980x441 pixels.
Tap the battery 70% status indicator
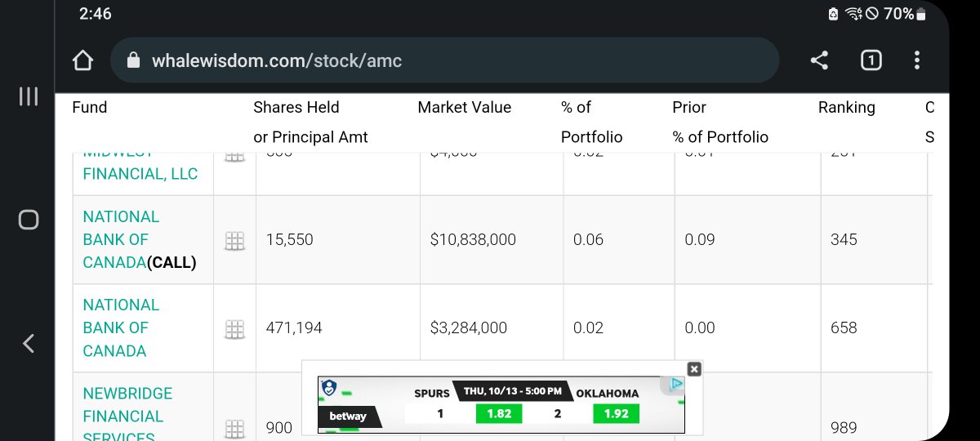[x=904, y=13]
